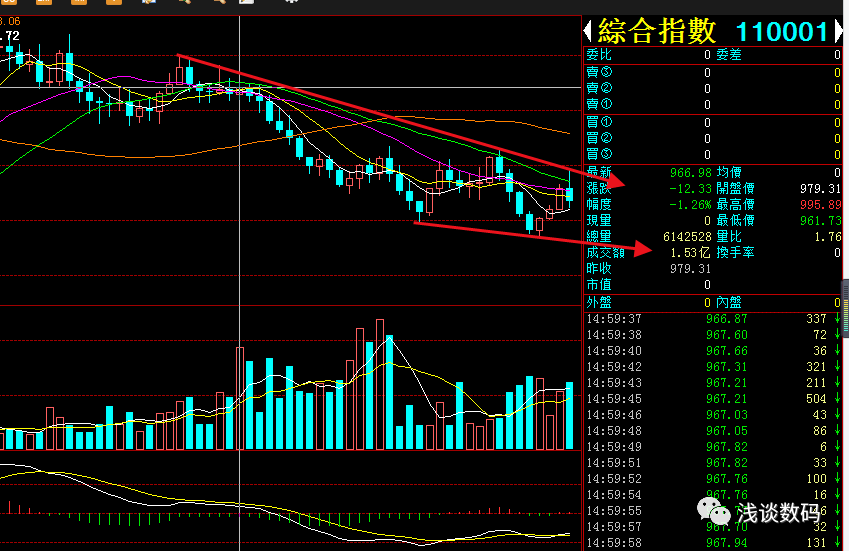Click the 開盤價 label
This screenshot has height=551, width=849.
pyautogui.click(x=735, y=188)
